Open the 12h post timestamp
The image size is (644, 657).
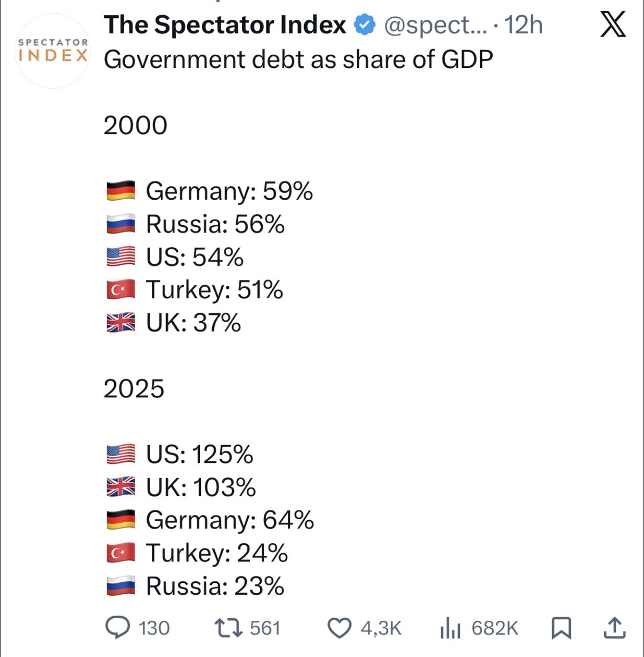523,25
